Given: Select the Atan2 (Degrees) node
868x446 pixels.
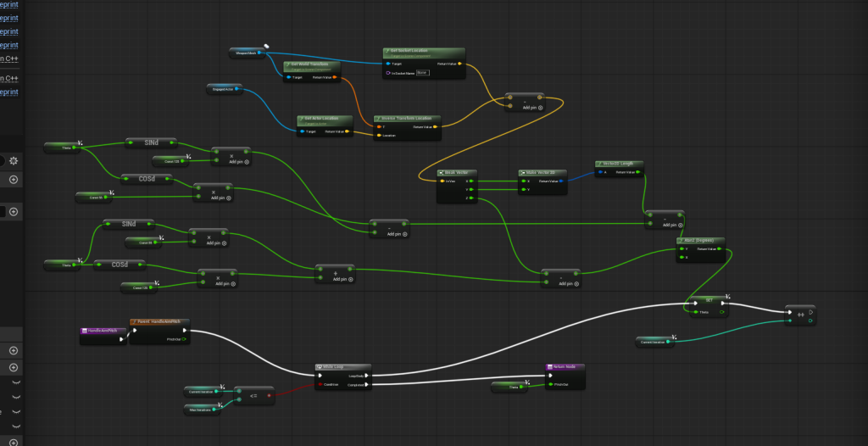Looking at the screenshot, I should [x=701, y=240].
